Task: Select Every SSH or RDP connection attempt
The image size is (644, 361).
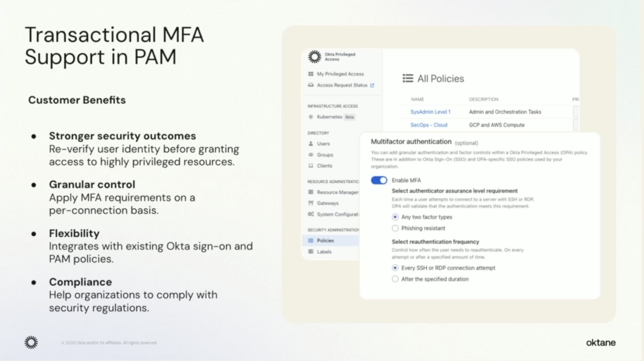Action: (x=395, y=267)
